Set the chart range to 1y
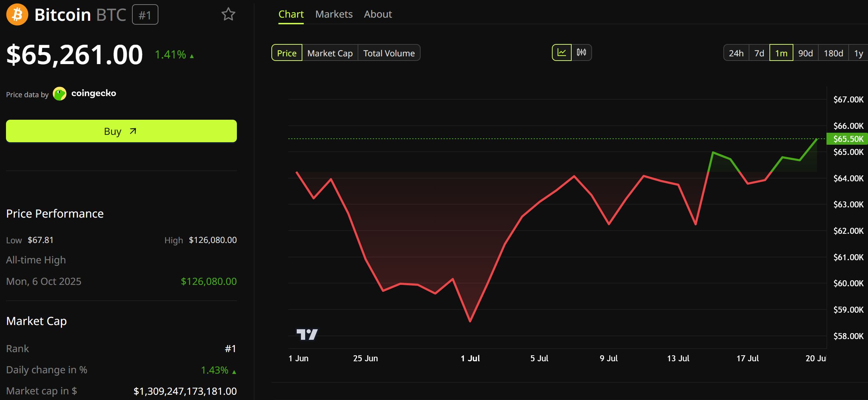The height and width of the screenshot is (400, 868). click(x=858, y=53)
